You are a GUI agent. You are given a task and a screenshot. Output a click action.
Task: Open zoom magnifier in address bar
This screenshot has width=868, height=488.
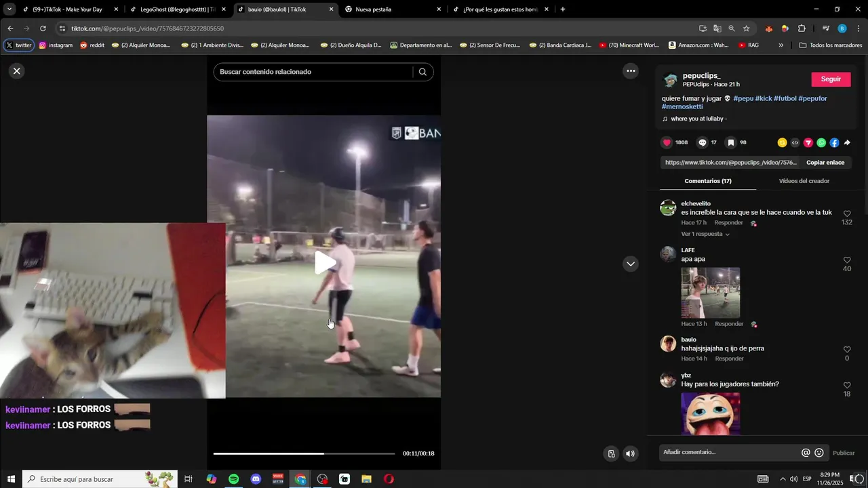[732, 28]
